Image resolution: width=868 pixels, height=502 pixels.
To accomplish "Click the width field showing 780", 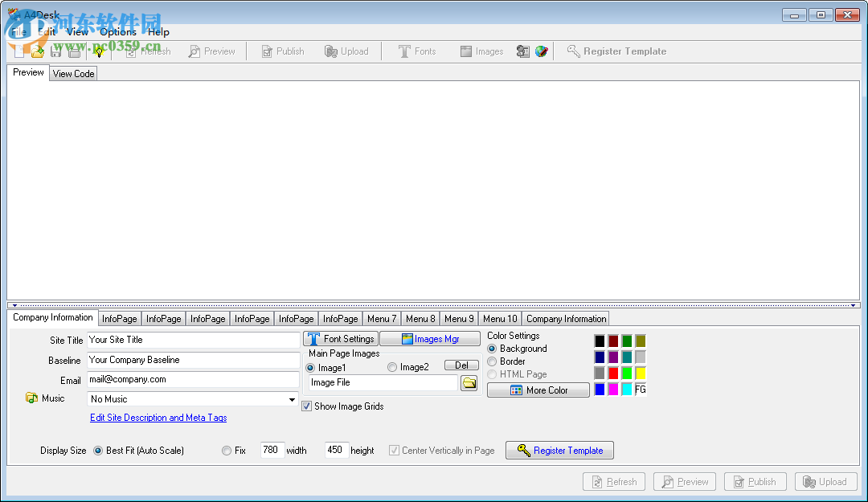I will tap(272, 450).
